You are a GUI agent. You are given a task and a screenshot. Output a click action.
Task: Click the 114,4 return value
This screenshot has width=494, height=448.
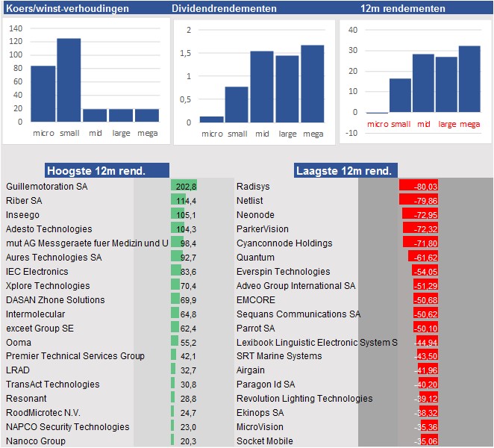tap(187, 201)
